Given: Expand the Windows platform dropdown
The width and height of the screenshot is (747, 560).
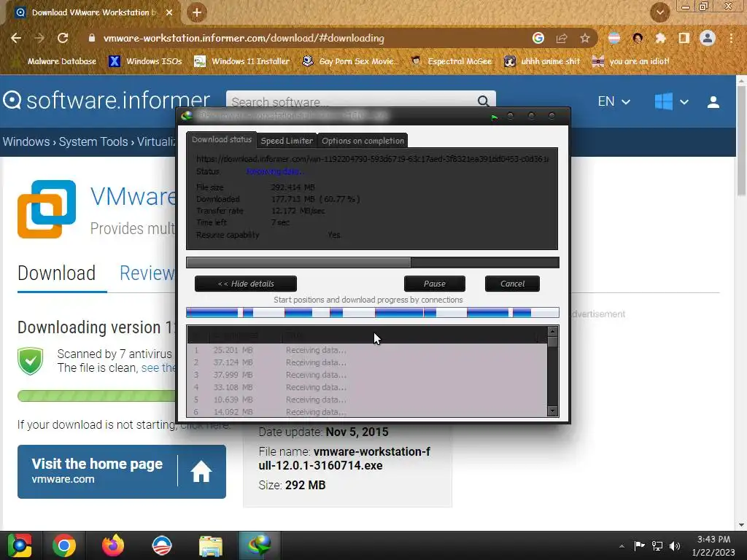Looking at the screenshot, I should 671,101.
